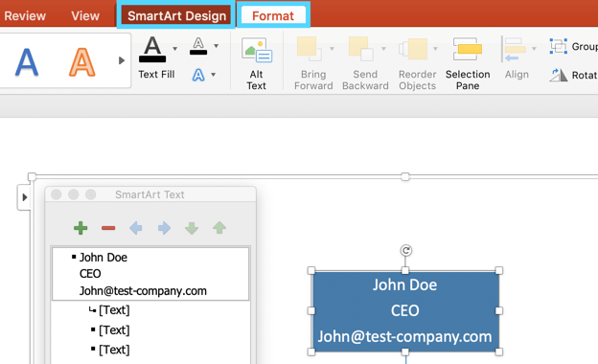Switch to the Format tab
Viewport: 598px width, 364px height.
pos(273,16)
